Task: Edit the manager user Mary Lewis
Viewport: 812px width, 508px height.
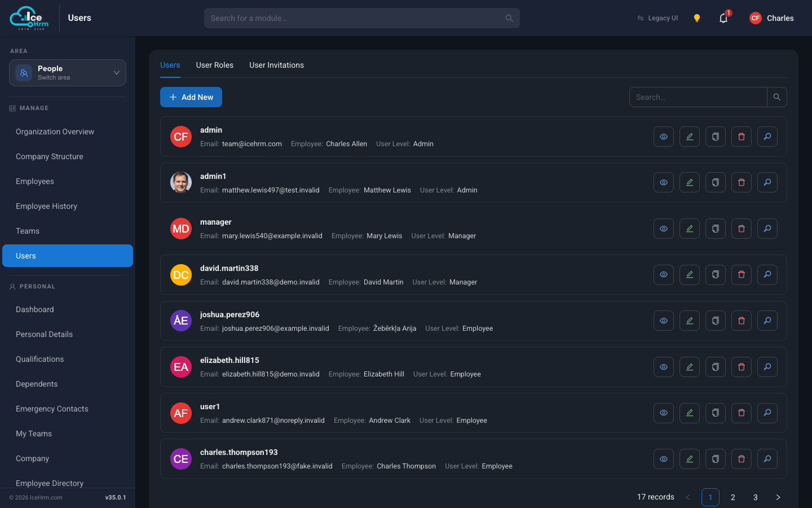Action: 690,229
